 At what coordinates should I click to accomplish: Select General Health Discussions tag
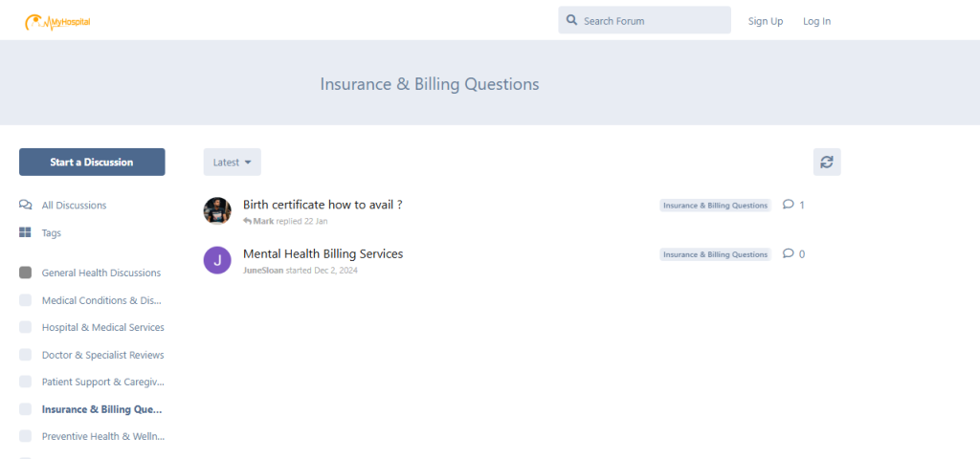(101, 273)
